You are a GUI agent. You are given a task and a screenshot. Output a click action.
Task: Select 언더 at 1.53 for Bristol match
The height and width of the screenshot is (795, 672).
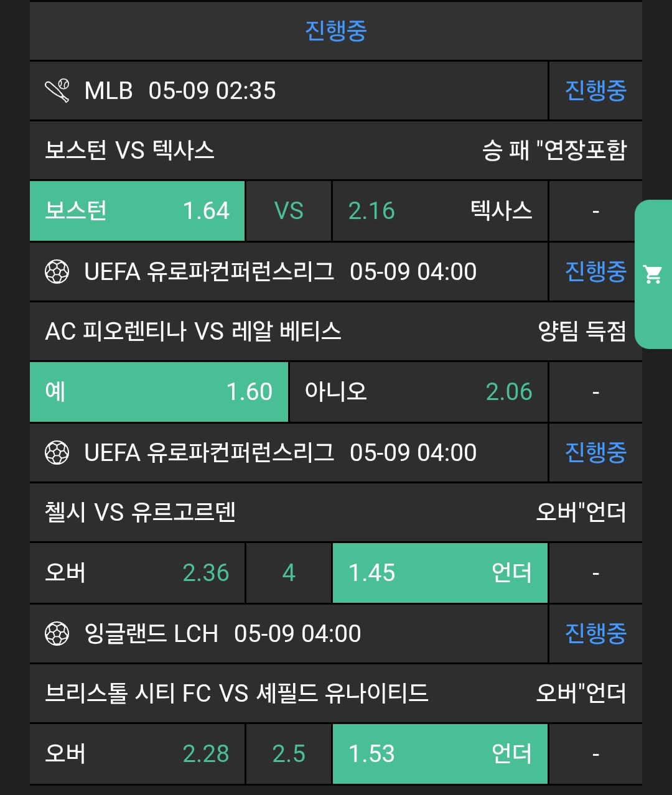pyautogui.click(x=439, y=754)
